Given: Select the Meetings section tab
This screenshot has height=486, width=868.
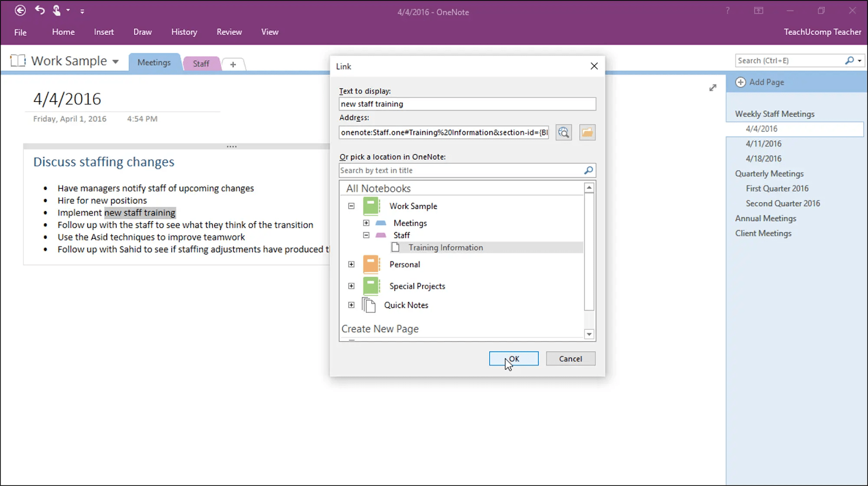Looking at the screenshot, I should (154, 62).
